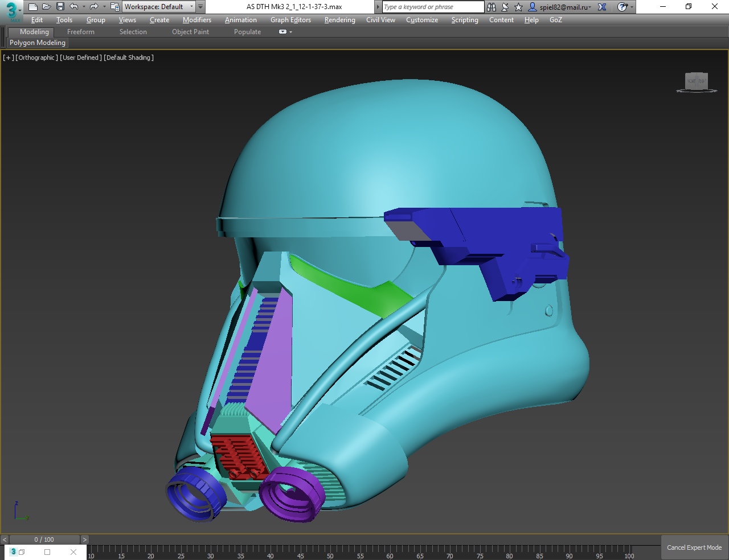Click the time slider 0 / 100
The image size is (729, 560).
click(44, 540)
